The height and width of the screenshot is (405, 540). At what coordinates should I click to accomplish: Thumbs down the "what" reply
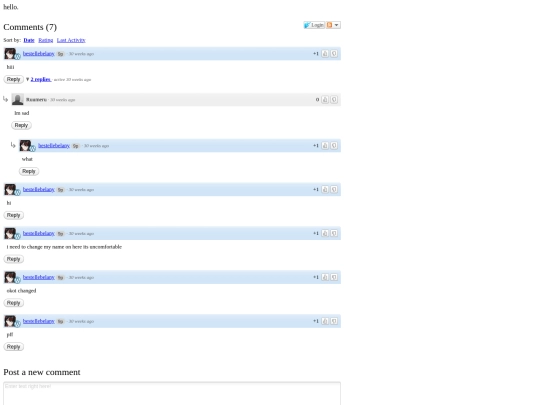(x=334, y=146)
